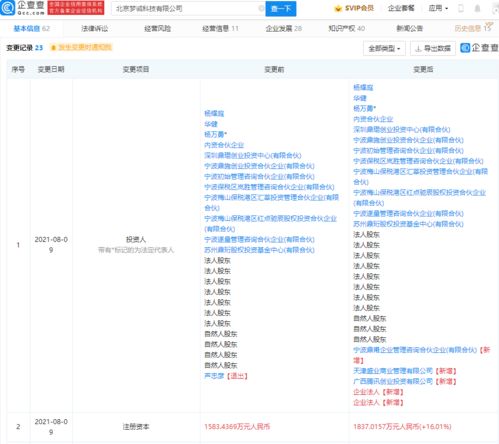The image size is (499, 444).
Task: Click the 变更日期 column header
Action: point(51,69)
